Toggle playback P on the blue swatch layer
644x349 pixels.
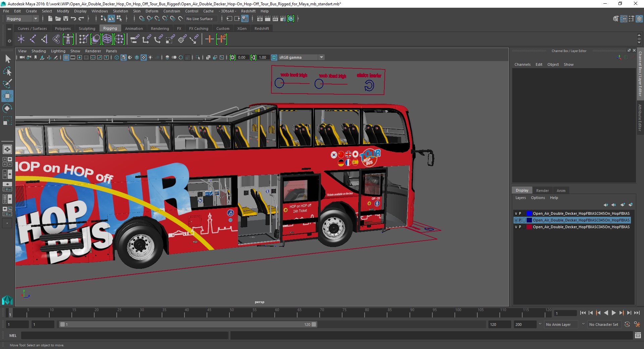coord(520,213)
